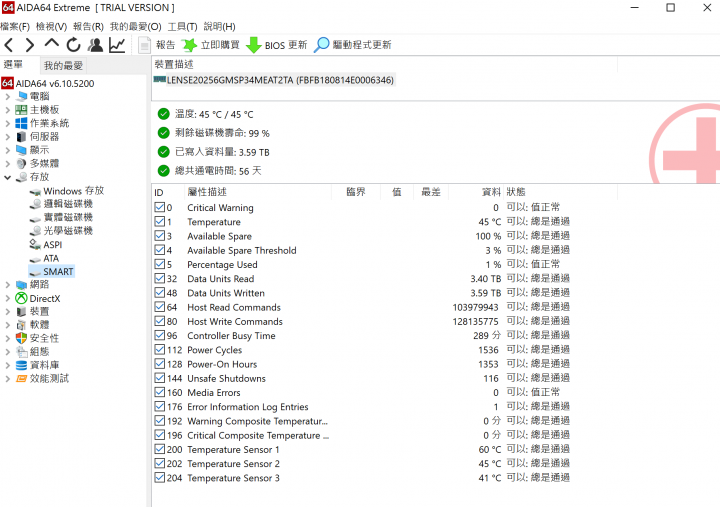
Task: Select the 效能測試 benchmark tree icon
Action: [x=21, y=379]
